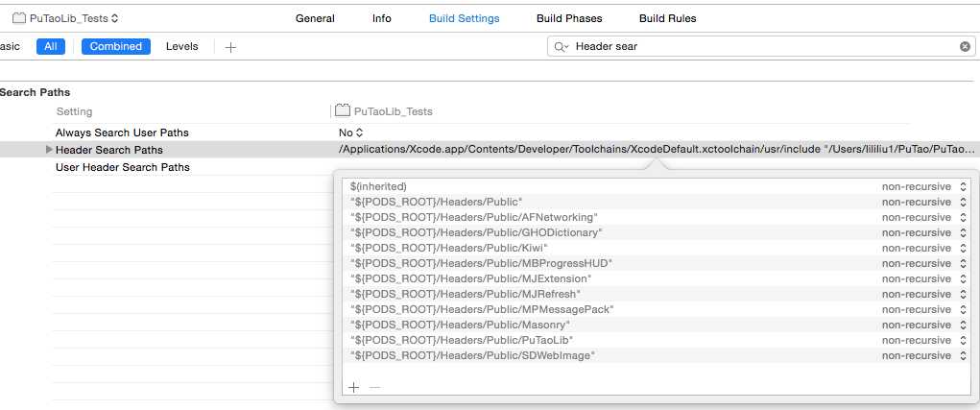Add a build setting with the plus button
The width and height of the screenshot is (980, 410).
[x=230, y=47]
